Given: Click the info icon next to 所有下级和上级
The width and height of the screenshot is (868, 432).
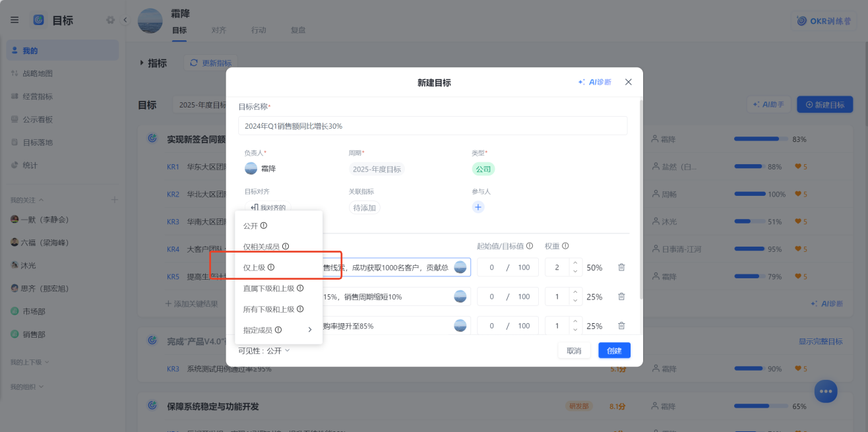Looking at the screenshot, I should (300, 309).
